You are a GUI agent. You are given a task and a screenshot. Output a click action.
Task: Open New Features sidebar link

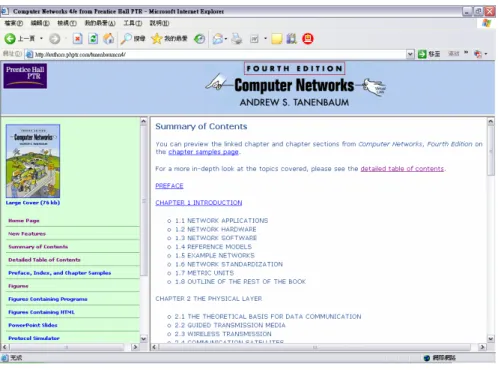27,234
